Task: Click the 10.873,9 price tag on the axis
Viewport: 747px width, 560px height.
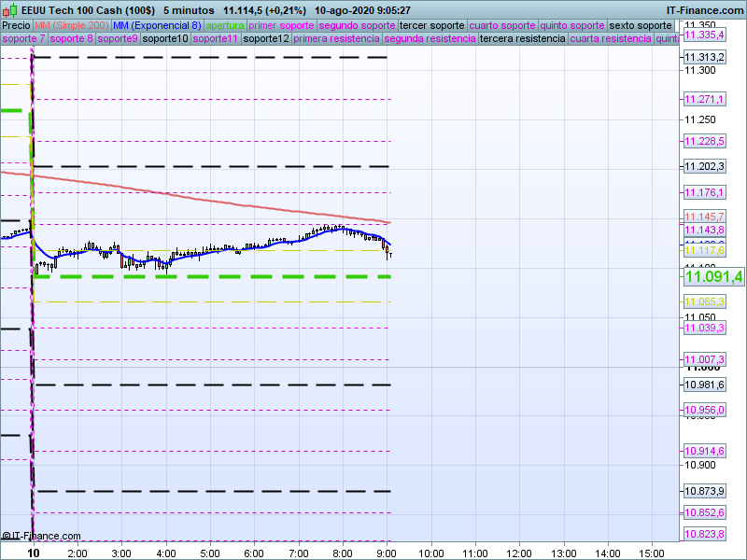Action: 704,491
